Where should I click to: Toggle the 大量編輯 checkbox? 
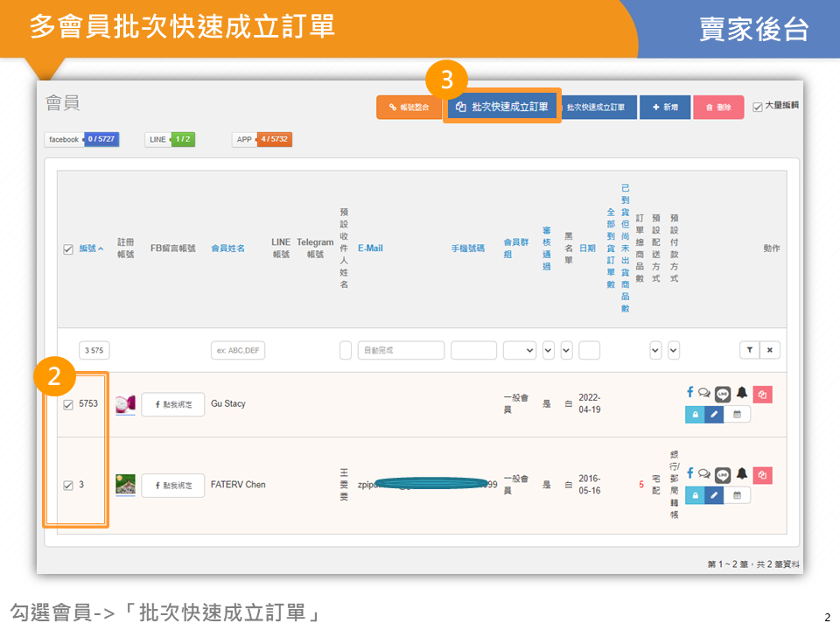[758, 107]
